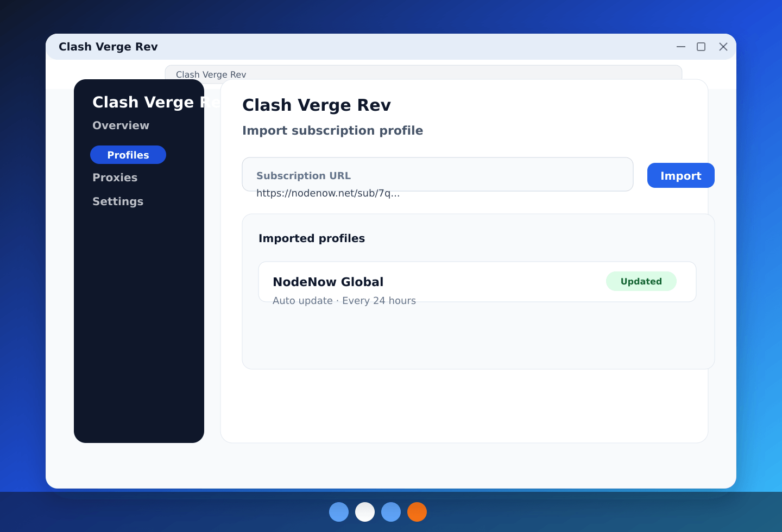Click the "Import subscription profile" subtitle
This screenshot has width=782, height=532.
coord(332,130)
